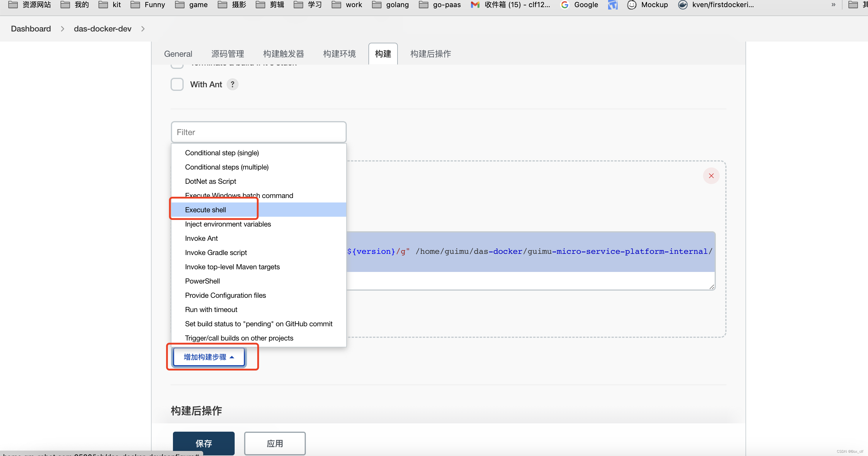Screen dimensions: 868x456
Task: Choose Provide Configuration files
Action: [x=258, y=295]
